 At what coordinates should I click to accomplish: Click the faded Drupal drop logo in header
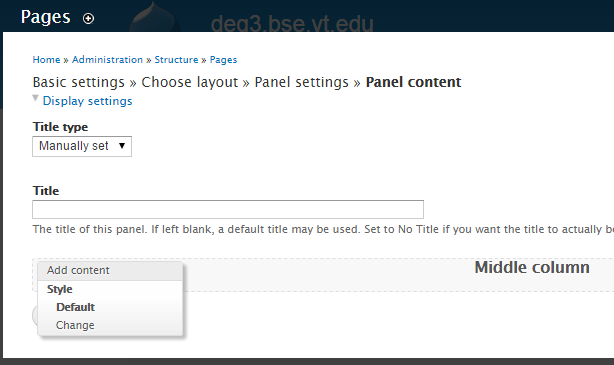(155, 17)
